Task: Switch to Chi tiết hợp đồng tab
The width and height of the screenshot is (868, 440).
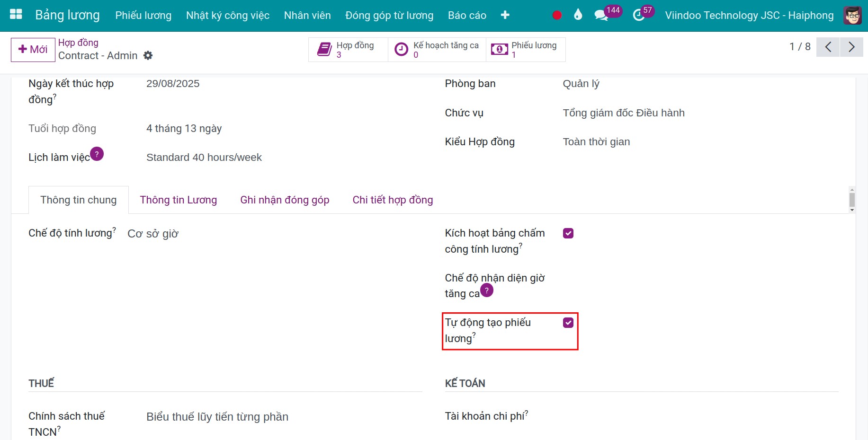Action: click(393, 200)
